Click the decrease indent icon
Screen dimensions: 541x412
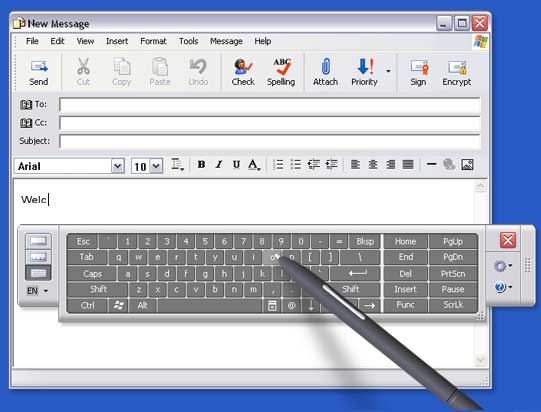click(x=313, y=165)
